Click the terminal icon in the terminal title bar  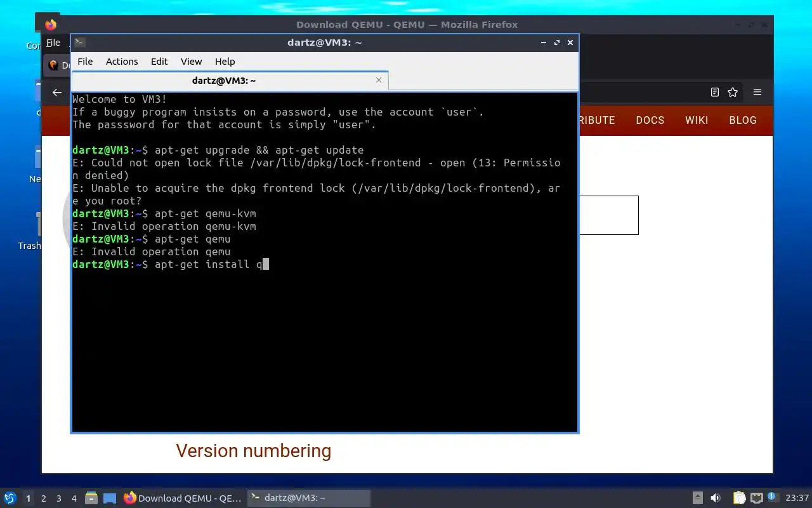point(80,43)
